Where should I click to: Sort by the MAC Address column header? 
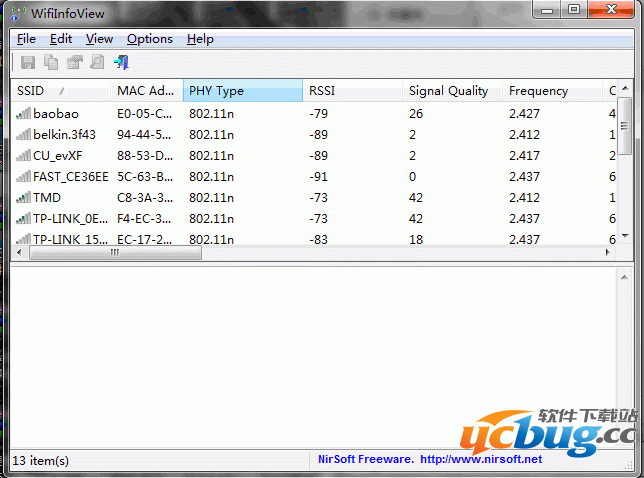147,91
